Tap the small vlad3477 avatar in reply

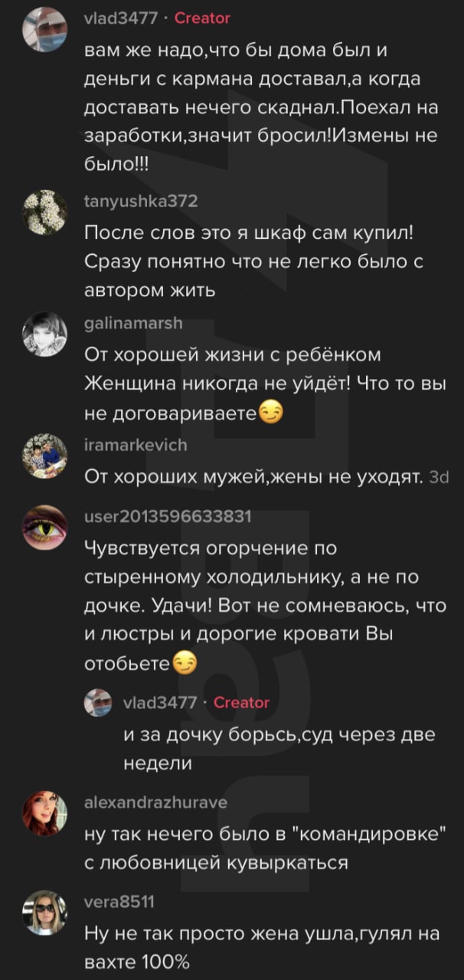[x=99, y=702]
